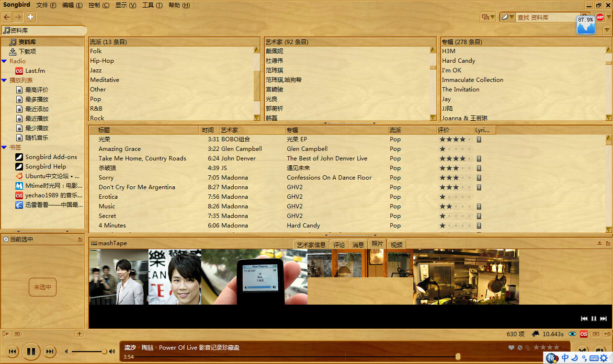Sort tracks by 评价 column header

pos(455,130)
